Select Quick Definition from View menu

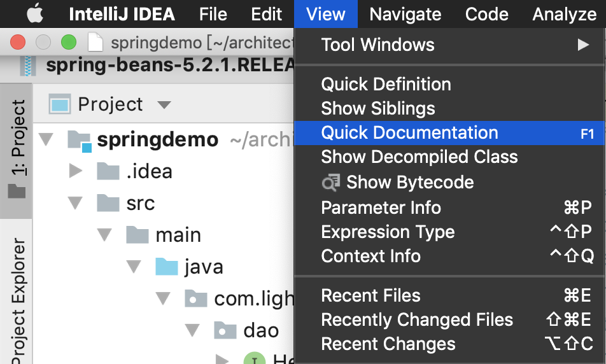pyautogui.click(x=449, y=84)
